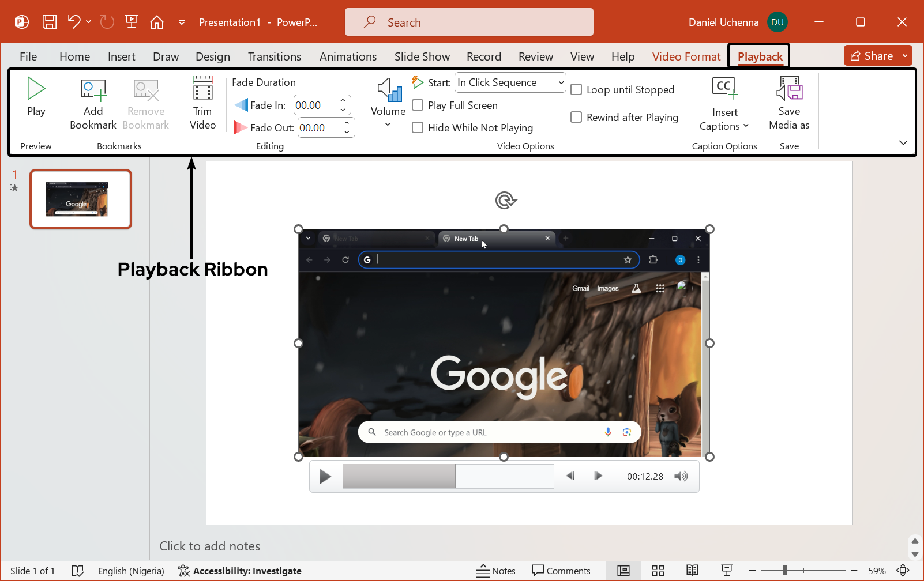Image resolution: width=924 pixels, height=581 pixels.
Task: Mute the video using speaker icon
Action: pos(681,476)
